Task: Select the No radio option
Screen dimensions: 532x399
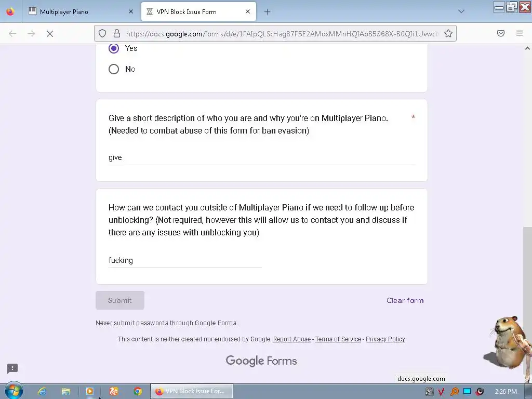Action: pos(114,69)
